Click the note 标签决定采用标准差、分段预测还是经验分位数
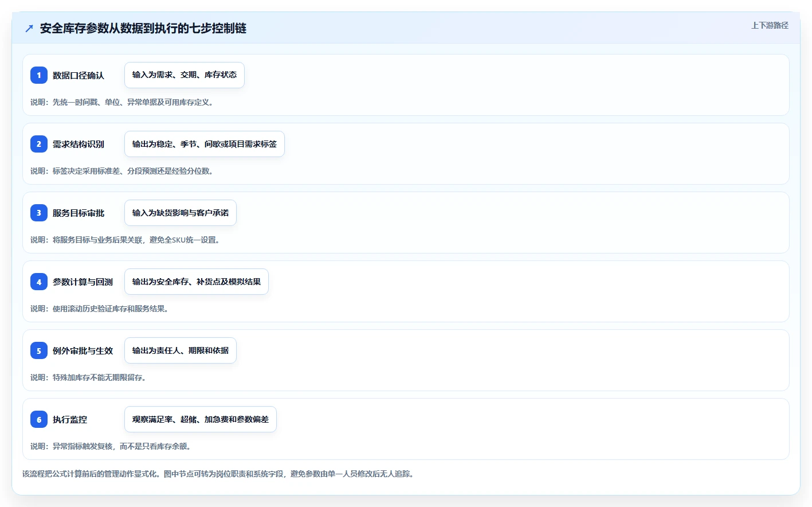The height and width of the screenshot is (507, 812). (x=123, y=171)
